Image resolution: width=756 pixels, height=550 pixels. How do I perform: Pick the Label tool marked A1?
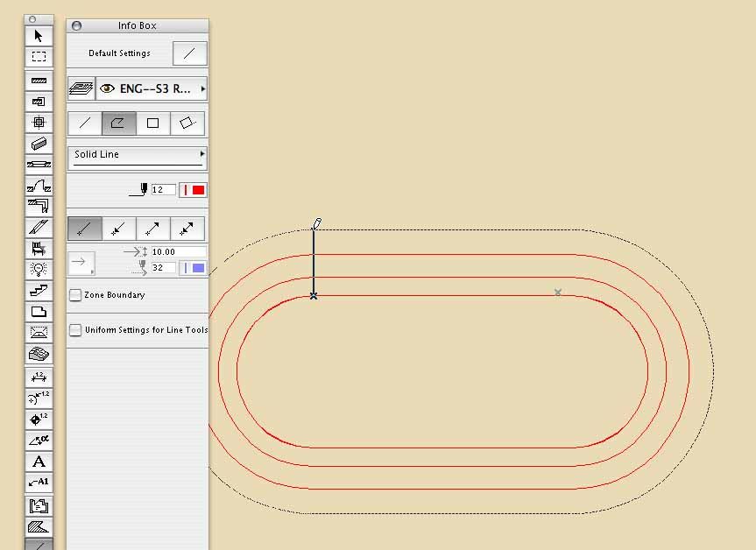(x=39, y=482)
